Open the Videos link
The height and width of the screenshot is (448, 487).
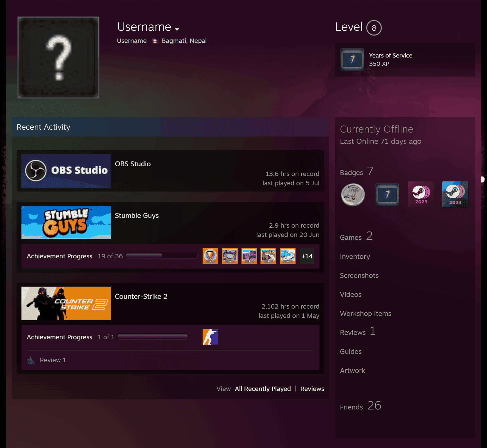(x=351, y=294)
